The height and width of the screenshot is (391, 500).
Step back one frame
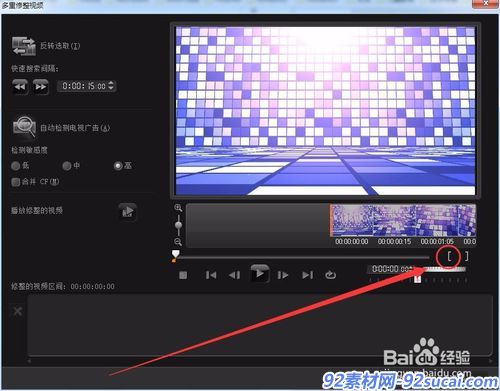click(x=235, y=275)
